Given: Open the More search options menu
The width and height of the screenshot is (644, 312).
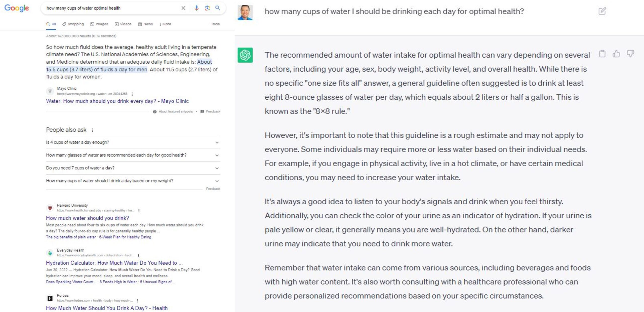Looking at the screenshot, I should pyautogui.click(x=165, y=24).
